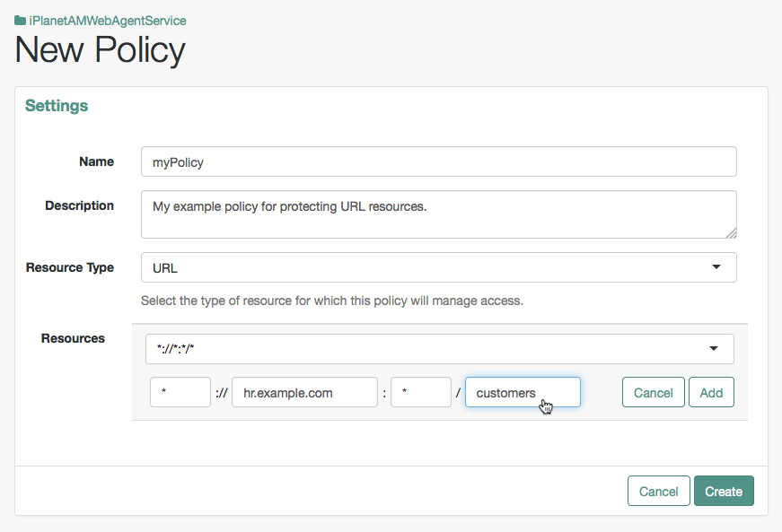782x532 pixels.
Task: Grab the Description textarea resize handle
Action: (731, 232)
